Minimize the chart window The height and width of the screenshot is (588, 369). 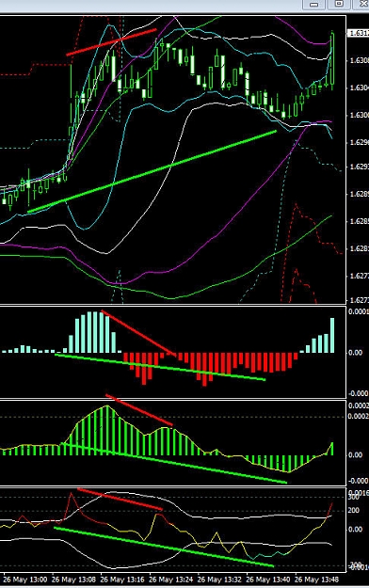click(313, 4)
